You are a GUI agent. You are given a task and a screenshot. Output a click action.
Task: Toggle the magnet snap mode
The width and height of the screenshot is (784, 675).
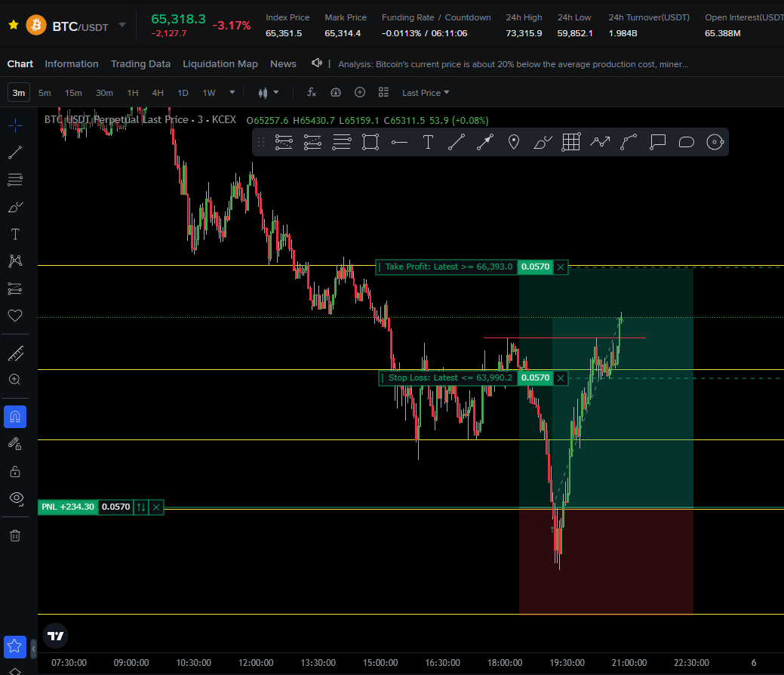click(15, 417)
